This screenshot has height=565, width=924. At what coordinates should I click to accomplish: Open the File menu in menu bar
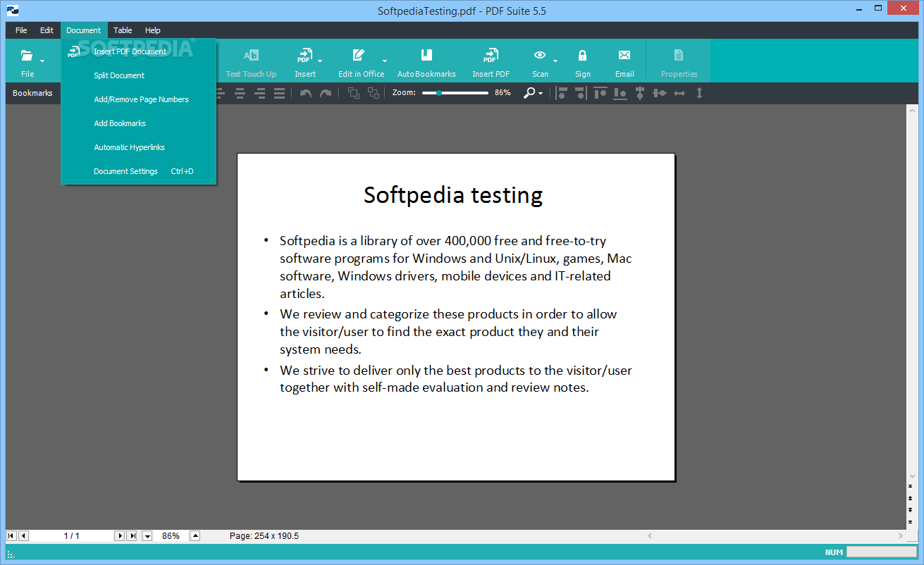pos(21,30)
